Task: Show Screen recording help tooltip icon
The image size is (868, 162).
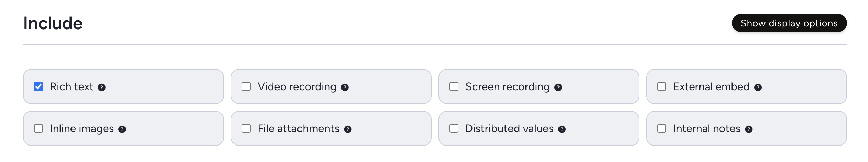Action: (x=558, y=88)
